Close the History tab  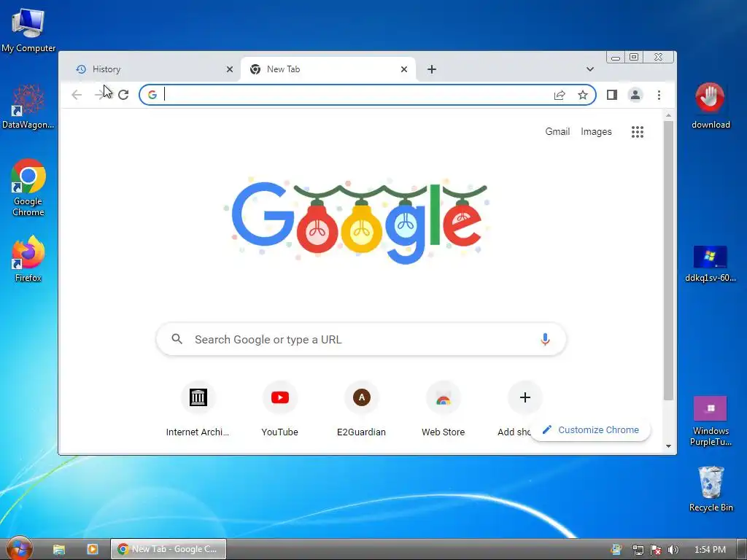click(230, 69)
